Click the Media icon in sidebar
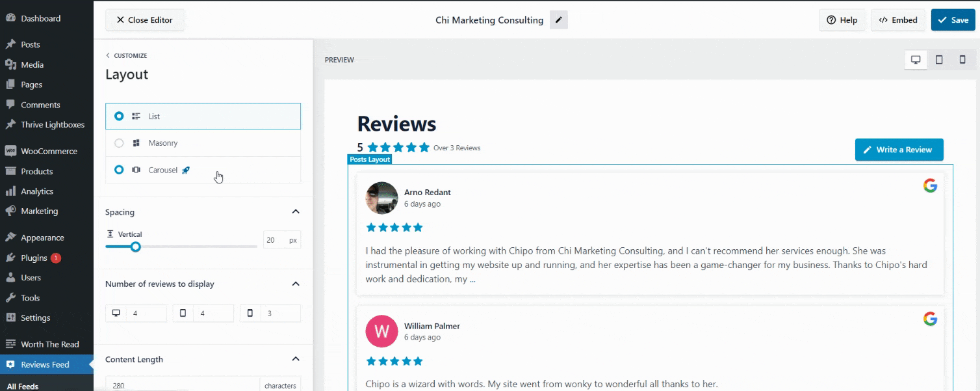Viewport: 980px width, 391px height. coord(10,64)
